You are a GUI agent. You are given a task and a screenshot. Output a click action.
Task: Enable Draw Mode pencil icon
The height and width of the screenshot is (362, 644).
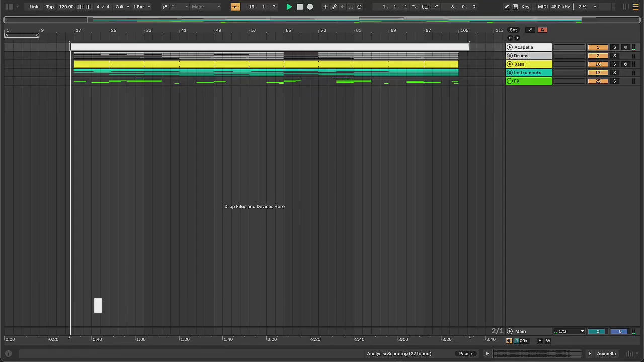(x=507, y=7)
